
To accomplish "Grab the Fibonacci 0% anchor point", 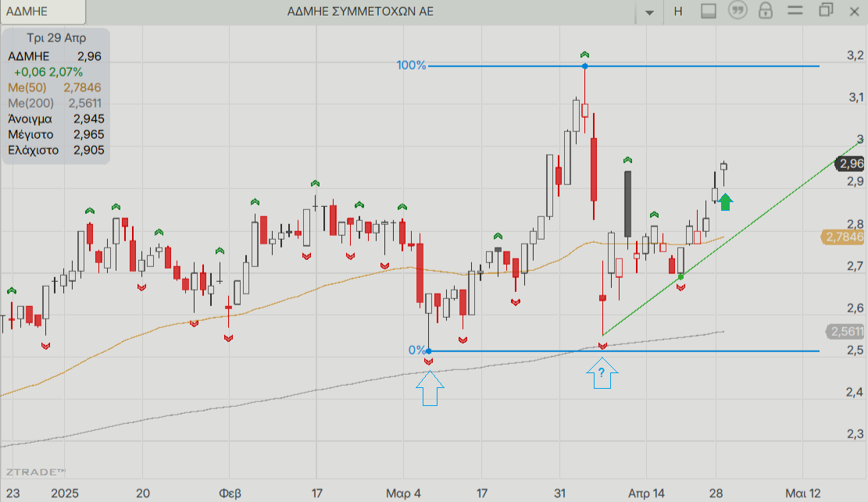I will [x=429, y=351].
